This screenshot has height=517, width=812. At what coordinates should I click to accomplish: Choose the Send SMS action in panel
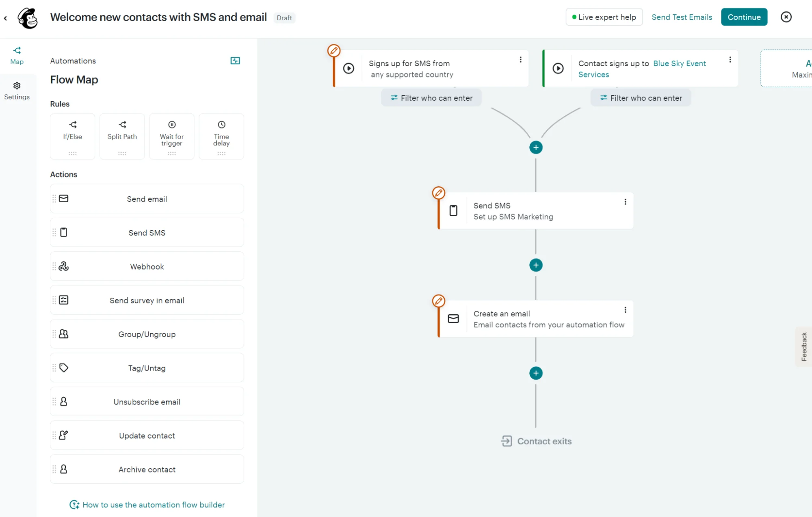[147, 232]
